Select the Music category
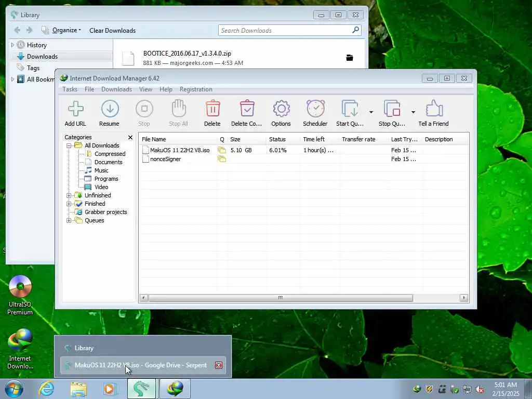Screen dimensions: 532x399 coord(101,170)
